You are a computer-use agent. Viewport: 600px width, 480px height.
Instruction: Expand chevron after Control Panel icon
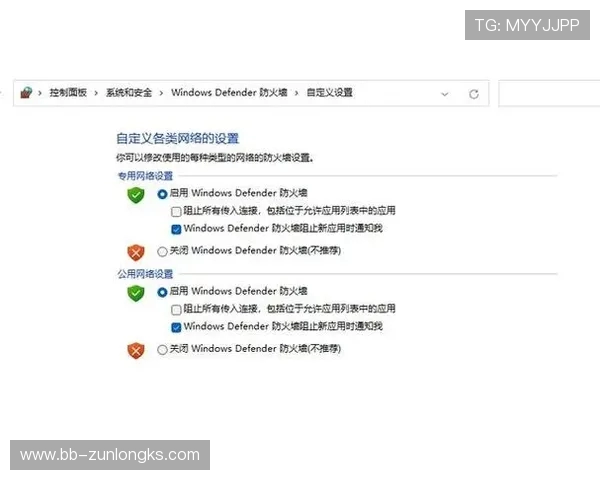pos(40,93)
